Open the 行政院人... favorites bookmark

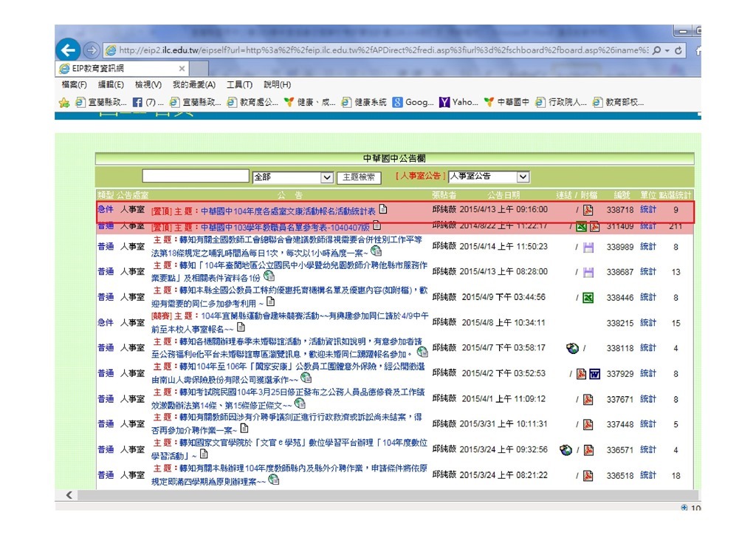click(x=561, y=102)
